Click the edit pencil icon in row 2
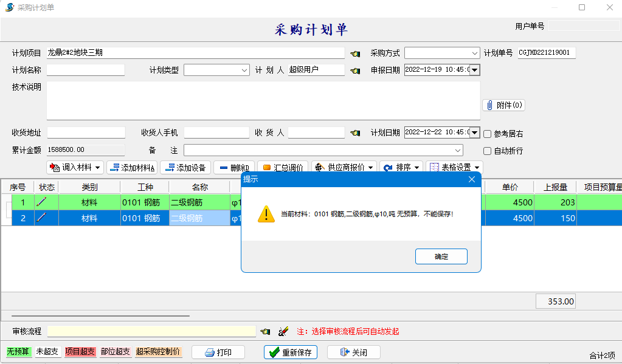 tap(41, 218)
